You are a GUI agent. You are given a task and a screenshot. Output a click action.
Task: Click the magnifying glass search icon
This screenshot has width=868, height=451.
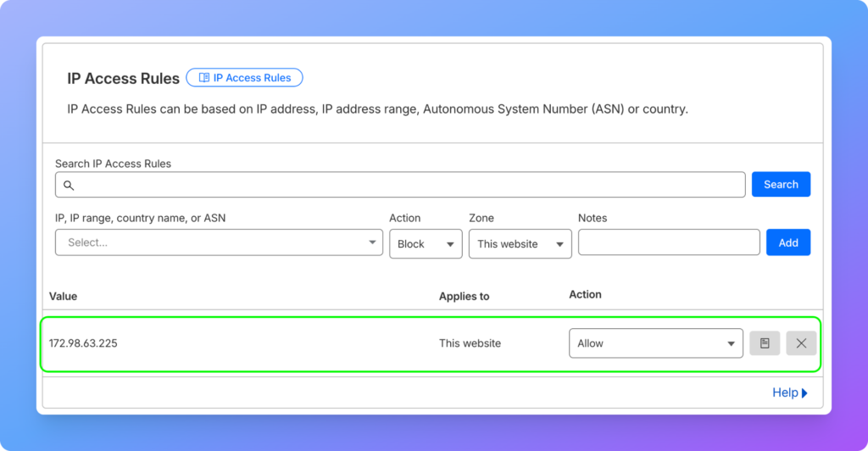pos(69,185)
